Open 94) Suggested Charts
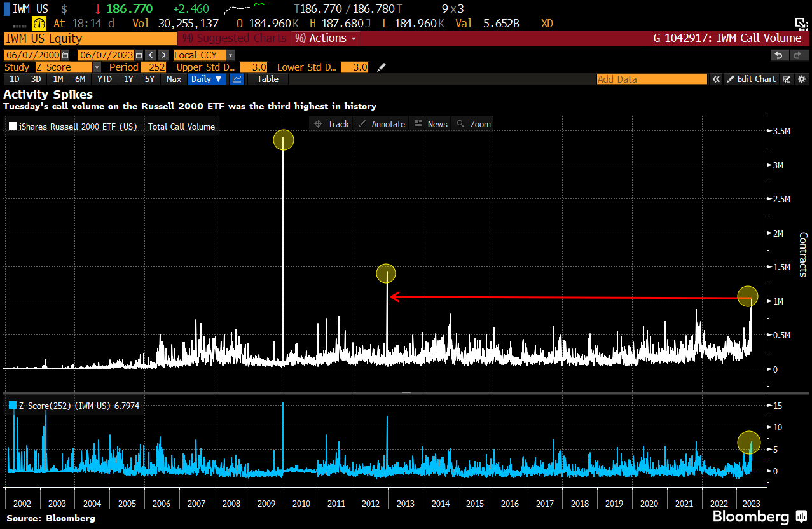The width and height of the screenshot is (812, 529). pos(235,38)
